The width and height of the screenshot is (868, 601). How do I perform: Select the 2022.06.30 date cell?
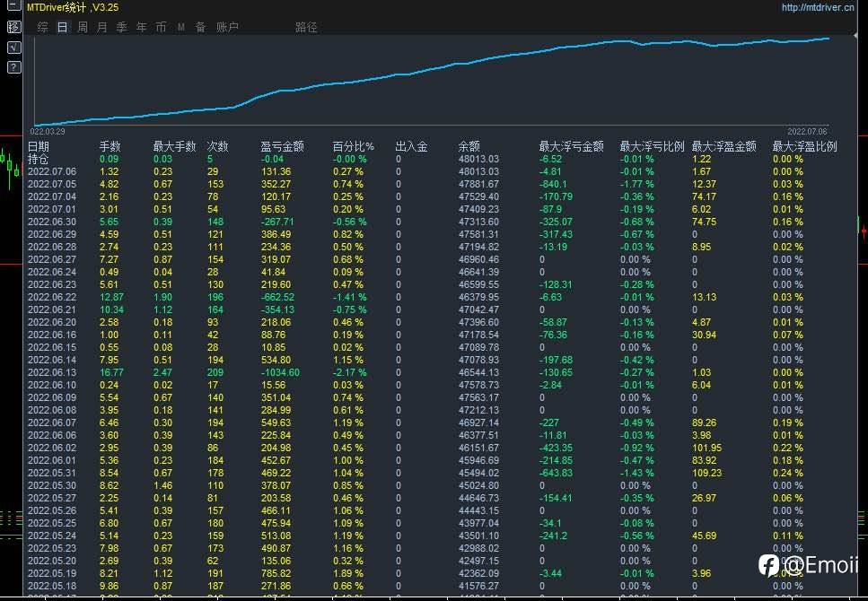point(52,222)
